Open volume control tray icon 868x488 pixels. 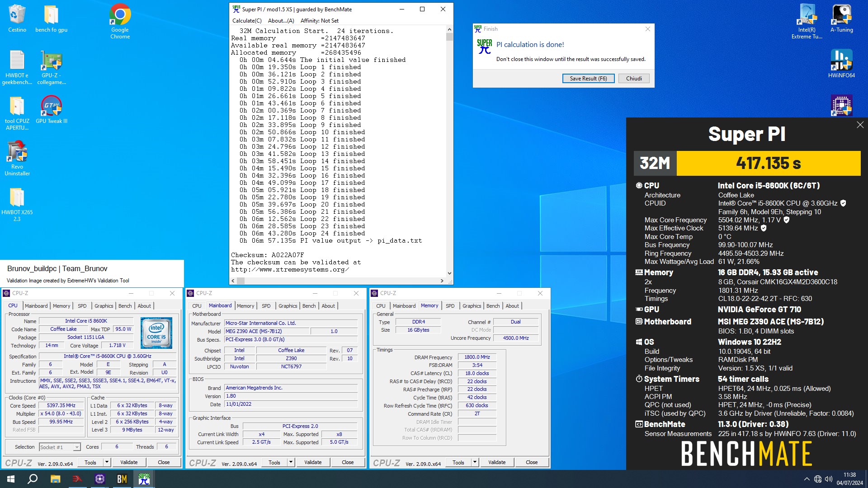click(829, 479)
